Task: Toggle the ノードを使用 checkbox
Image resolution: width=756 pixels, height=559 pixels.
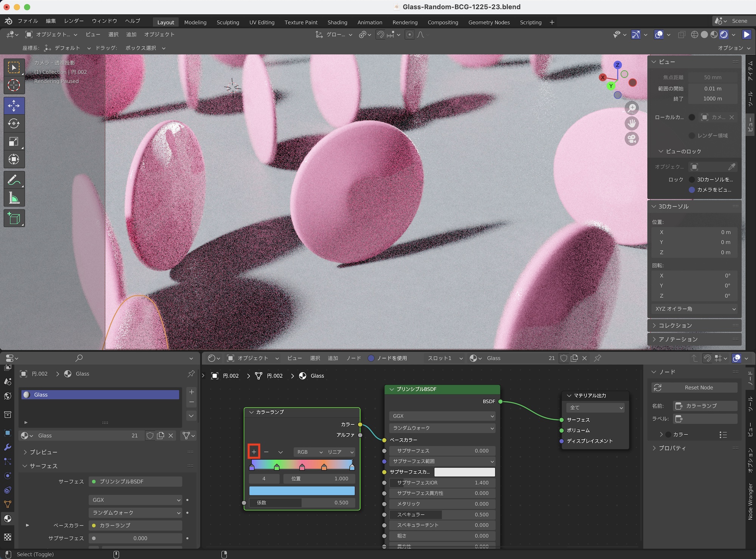Action: coord(371,358)
